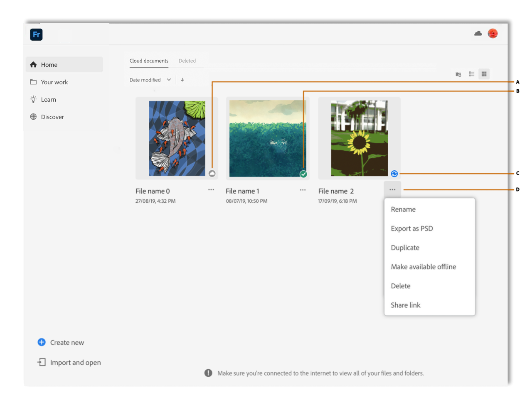Switch to grid view

(484, 74)
